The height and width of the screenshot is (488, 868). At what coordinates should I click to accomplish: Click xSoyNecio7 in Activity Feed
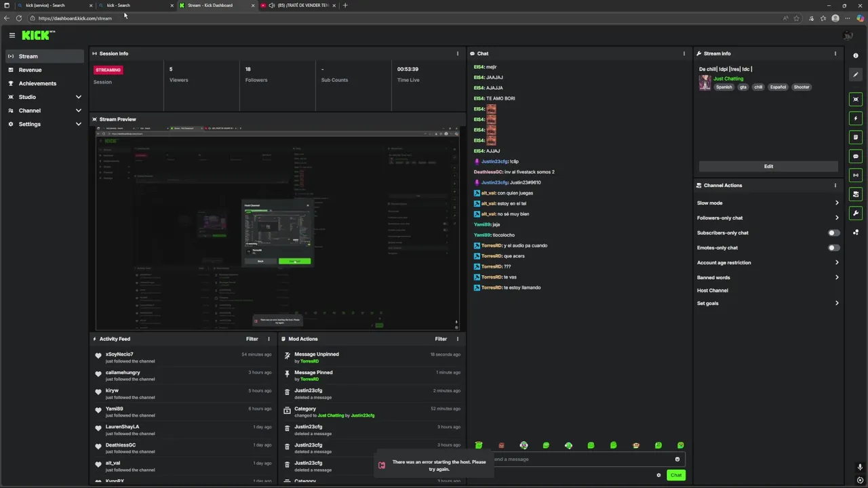pyautogui.click(x=119, y=354)
